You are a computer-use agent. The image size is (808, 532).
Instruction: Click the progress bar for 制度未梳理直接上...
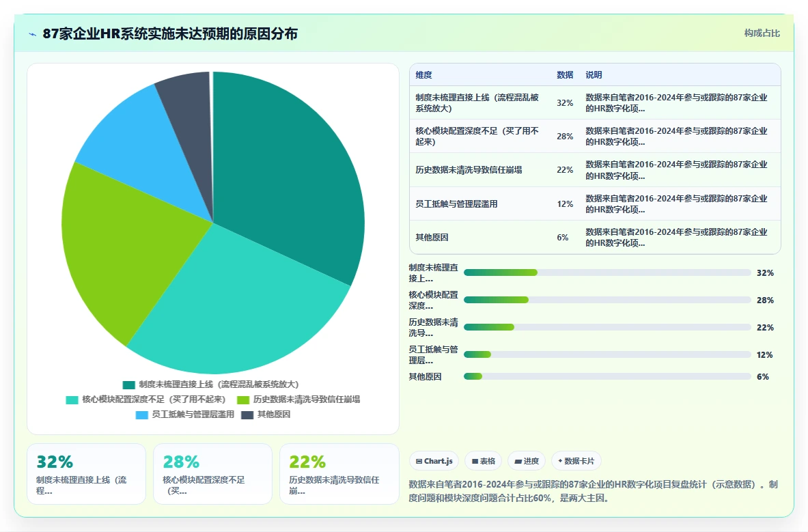[607, 272]
